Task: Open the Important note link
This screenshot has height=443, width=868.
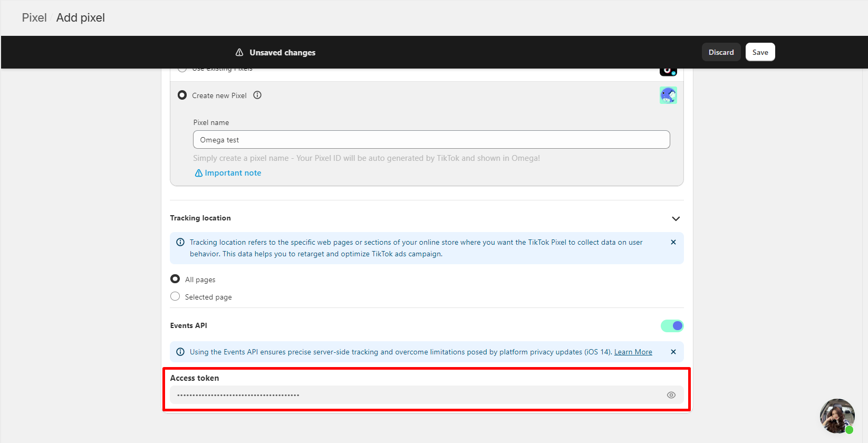Action: pos(233,173)
